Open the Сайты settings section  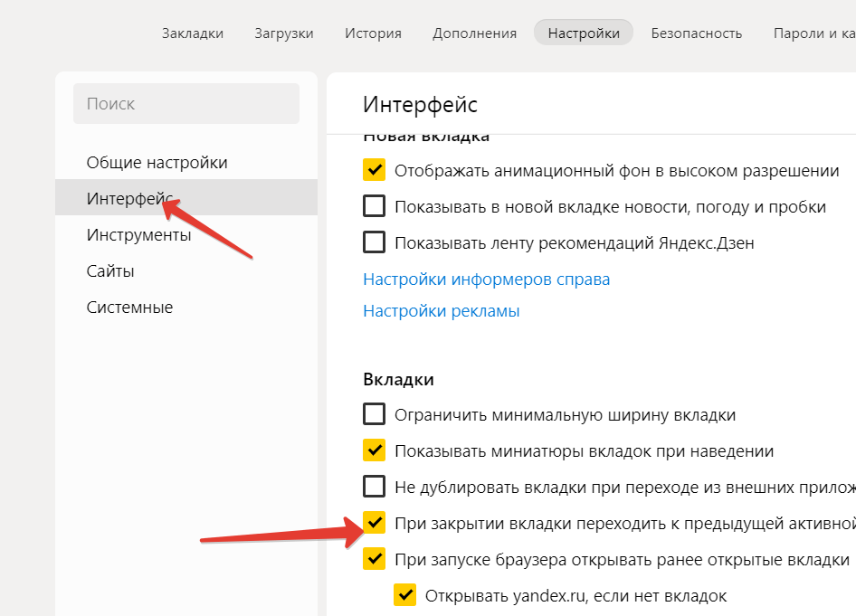click(110, 271)
